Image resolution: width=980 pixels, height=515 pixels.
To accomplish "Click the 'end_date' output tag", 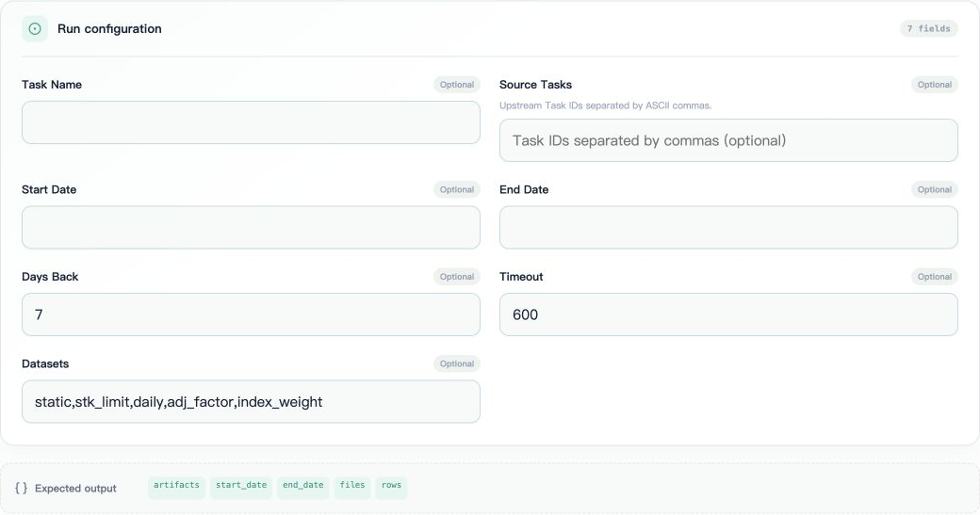I will coord(303,486).
